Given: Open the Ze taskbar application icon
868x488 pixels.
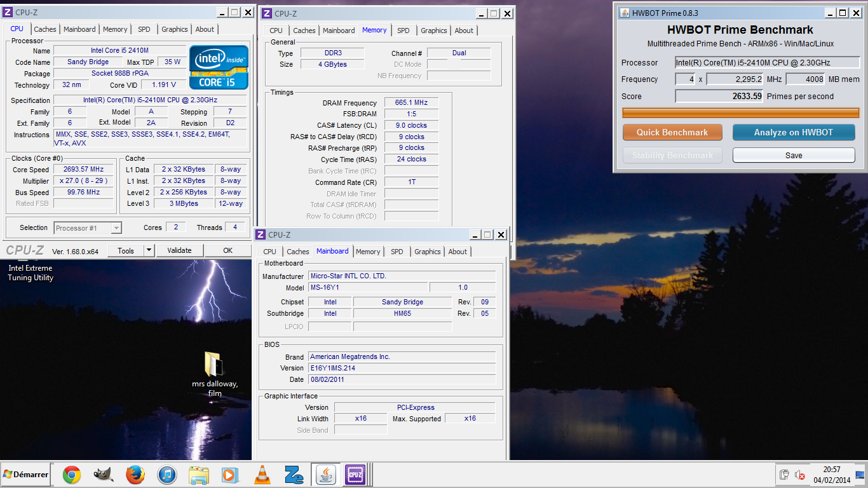Looking at the screenshot, I should tap(293, 475).
